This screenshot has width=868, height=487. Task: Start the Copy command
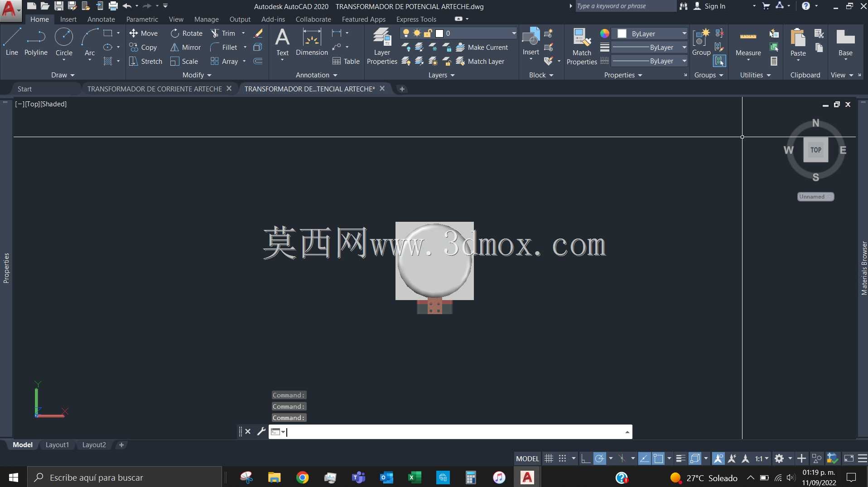pyautogui.click(x=143, y=47)
